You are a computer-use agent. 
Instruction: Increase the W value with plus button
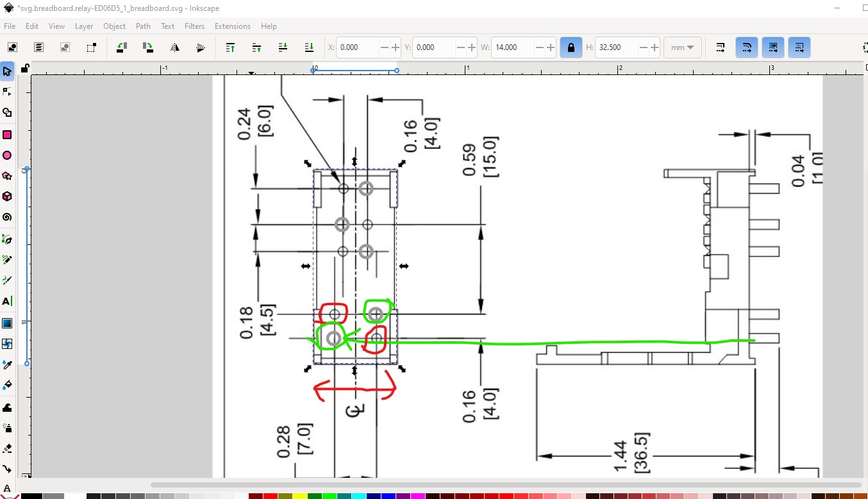tap(550, 47)
